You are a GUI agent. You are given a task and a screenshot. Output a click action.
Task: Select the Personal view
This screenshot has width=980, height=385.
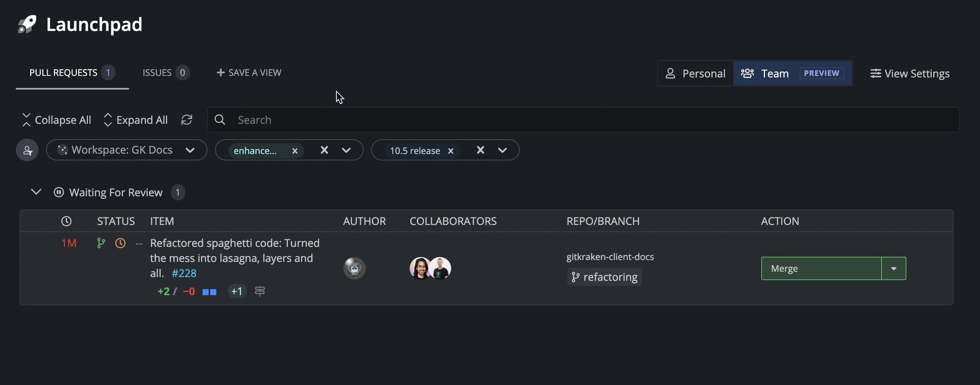point(696,74)
